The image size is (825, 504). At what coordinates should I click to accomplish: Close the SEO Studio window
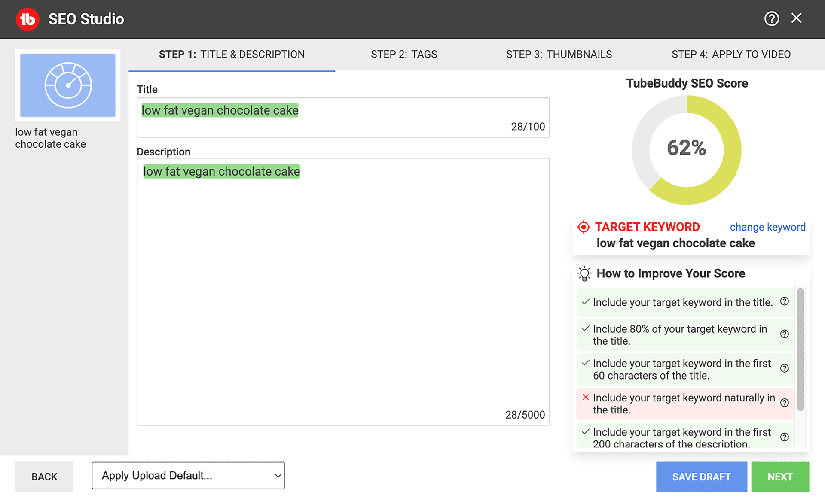click(796, 18)
